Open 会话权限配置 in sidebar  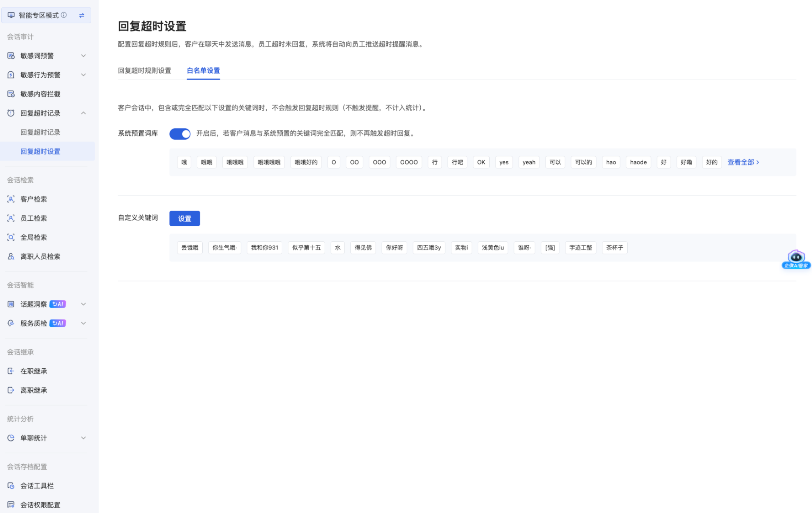pyautogui.click(x=40, y=505)
